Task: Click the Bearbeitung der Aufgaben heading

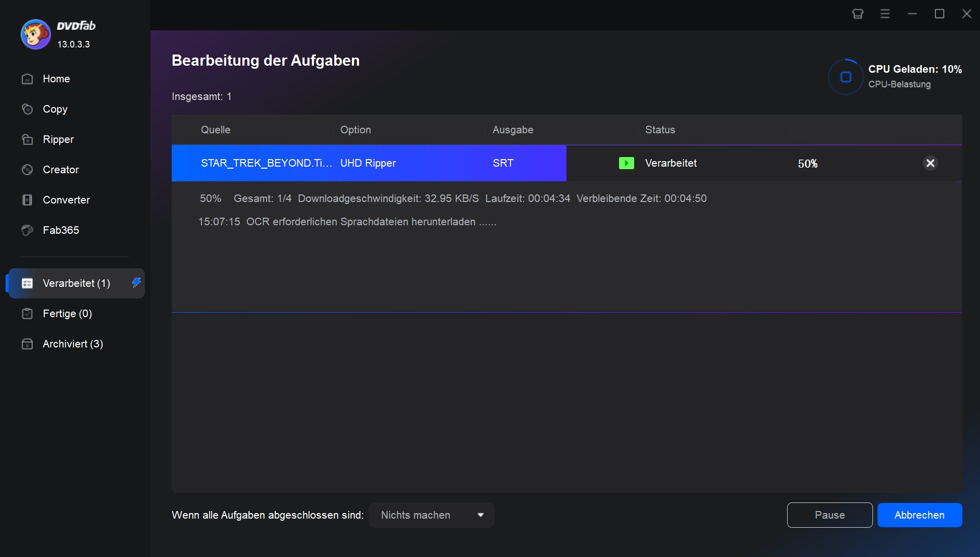Action: 266,61
